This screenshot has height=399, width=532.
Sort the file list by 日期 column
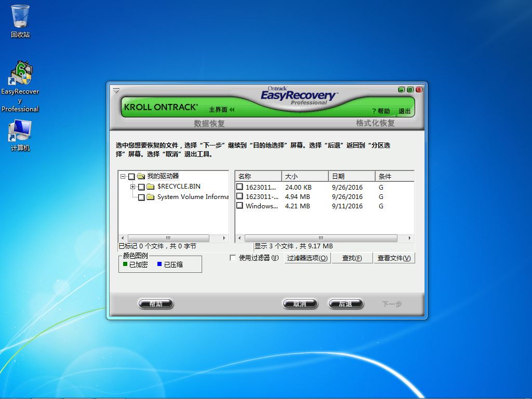[352, 177]
